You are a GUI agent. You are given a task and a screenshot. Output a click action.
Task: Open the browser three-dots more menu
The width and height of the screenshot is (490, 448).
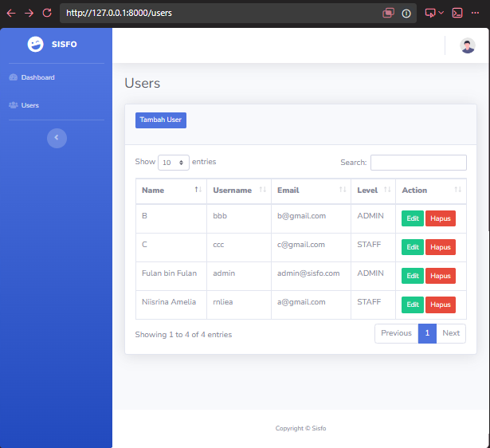pyautogui.click(x=475, y=13)
